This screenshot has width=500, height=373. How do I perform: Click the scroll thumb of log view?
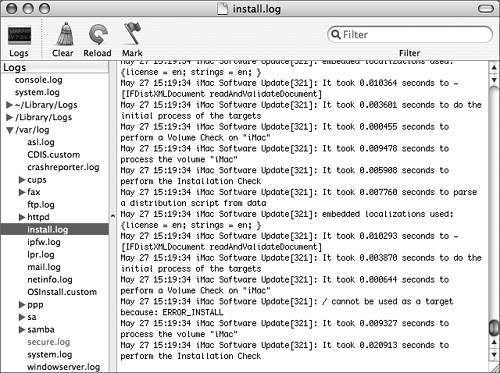494,328
